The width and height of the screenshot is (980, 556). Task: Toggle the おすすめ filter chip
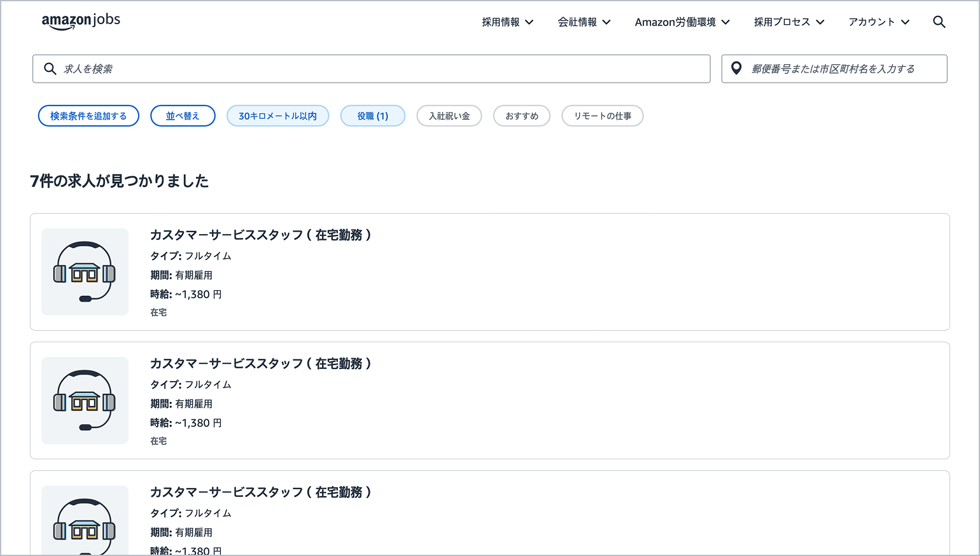pyautogui.click(x=522, y=116)
